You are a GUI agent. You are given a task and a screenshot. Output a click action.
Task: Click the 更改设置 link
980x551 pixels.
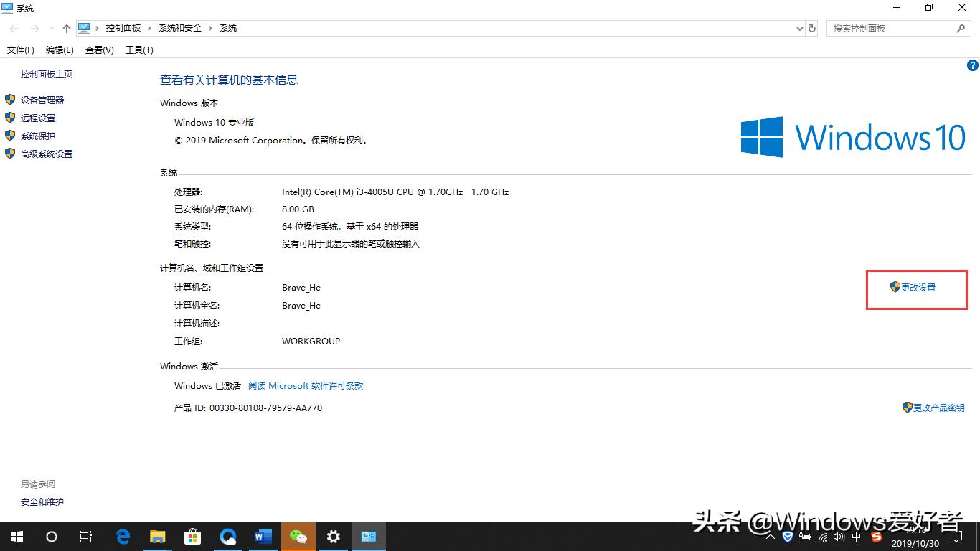click(917, 287)
